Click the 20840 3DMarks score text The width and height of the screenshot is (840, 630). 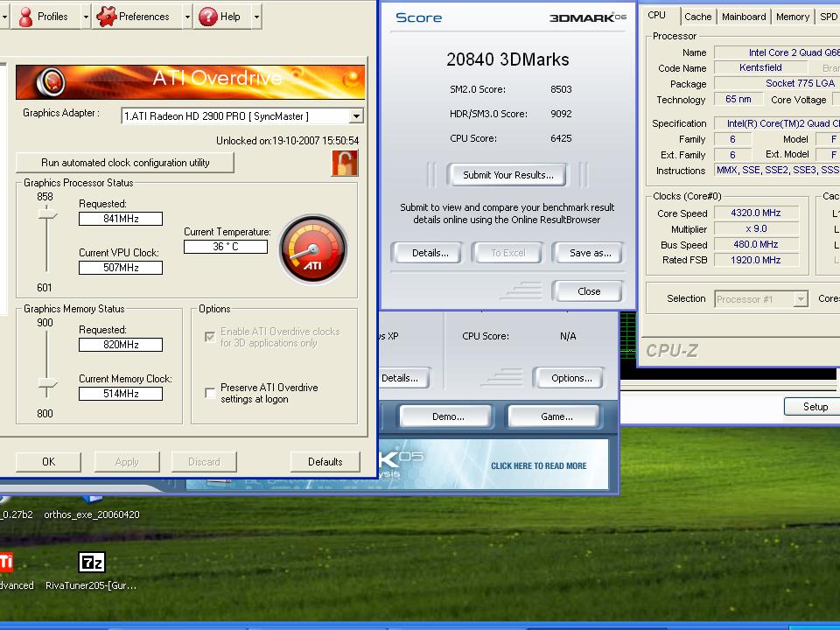click(x=507, y=59)
